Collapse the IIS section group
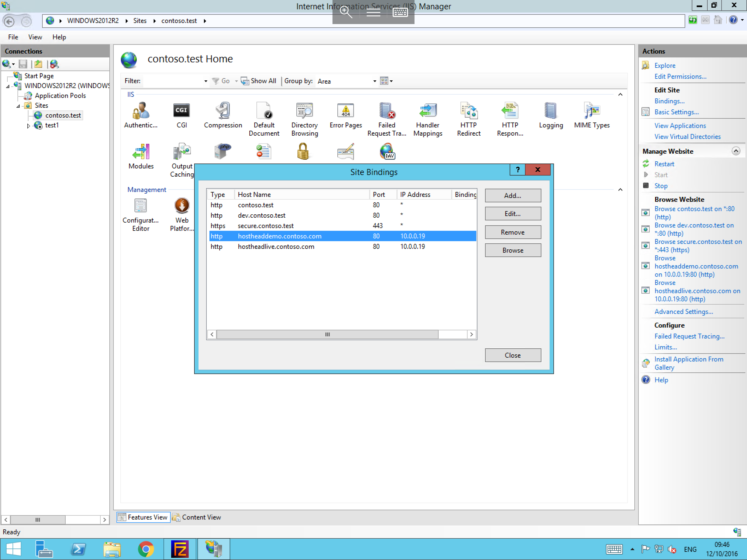Screen dimensions: 747x560 coord(620,95)
